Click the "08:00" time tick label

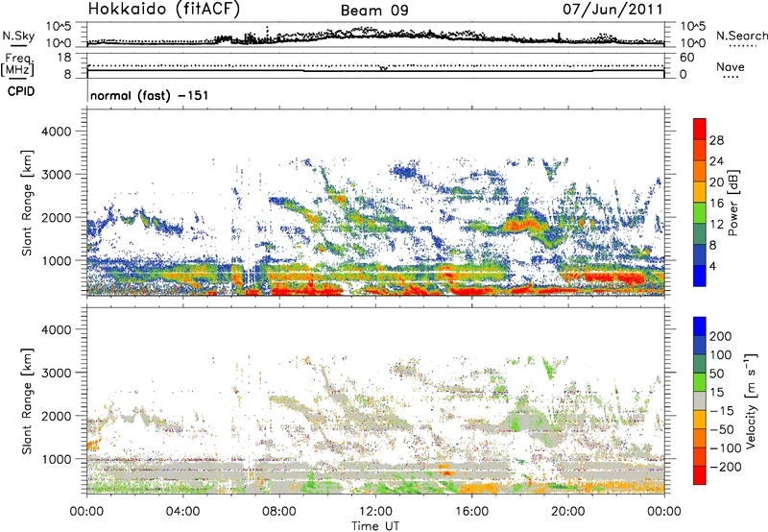tap(278, 512)
